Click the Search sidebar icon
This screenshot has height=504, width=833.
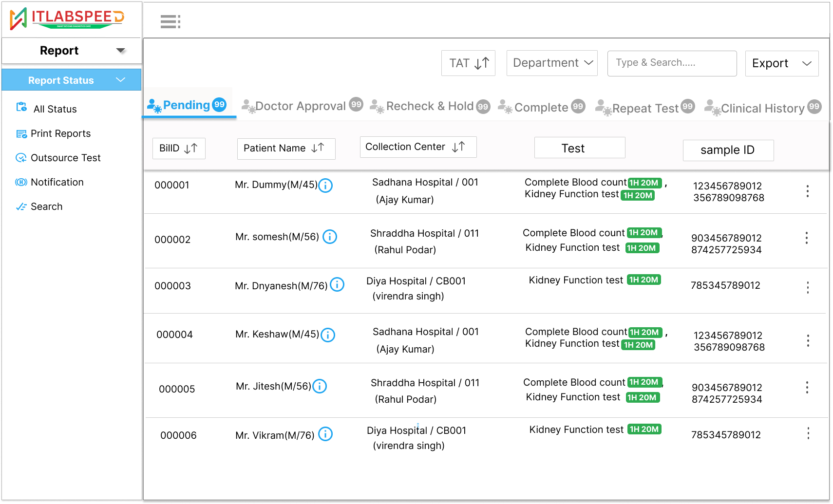click(x=21, y=206)
